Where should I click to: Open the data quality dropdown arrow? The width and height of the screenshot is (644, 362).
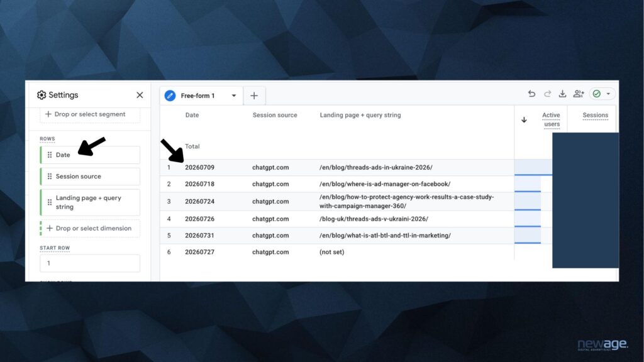[x=608, y=94]
